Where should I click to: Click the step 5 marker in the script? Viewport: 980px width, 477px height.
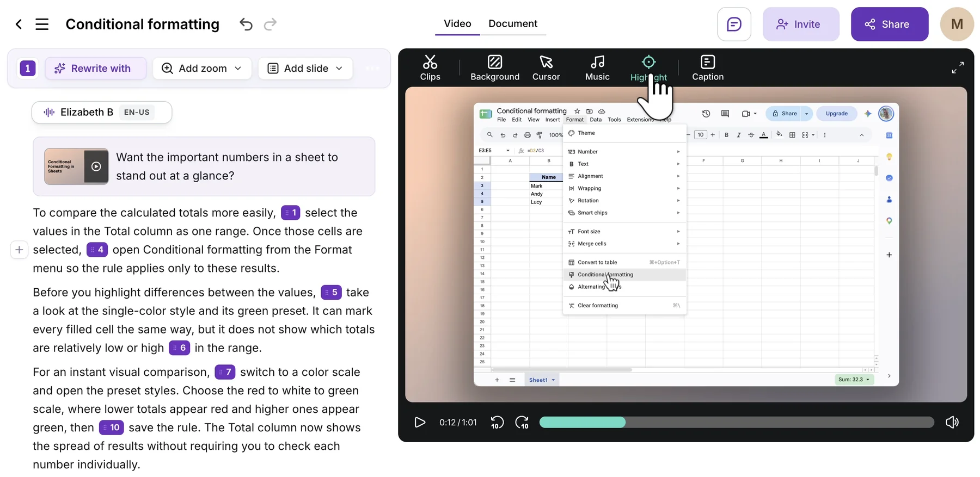click(x=331, y=292)
